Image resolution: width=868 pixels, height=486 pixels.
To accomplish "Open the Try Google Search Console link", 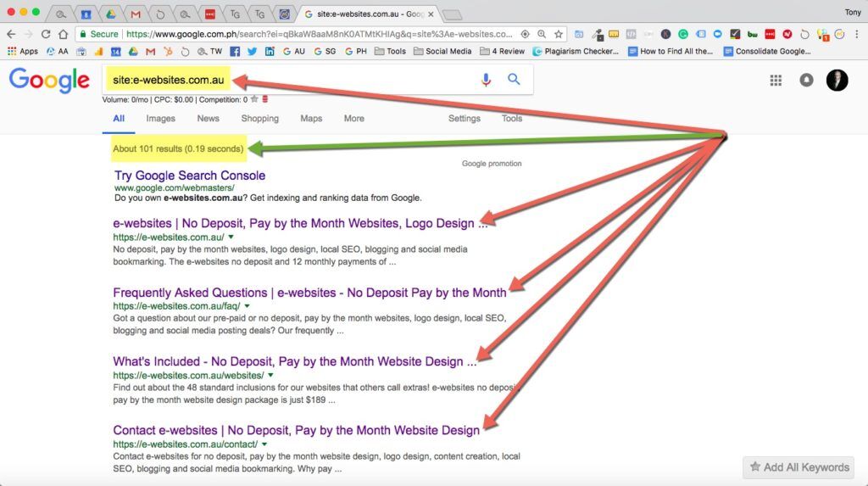I will [190, 176].
